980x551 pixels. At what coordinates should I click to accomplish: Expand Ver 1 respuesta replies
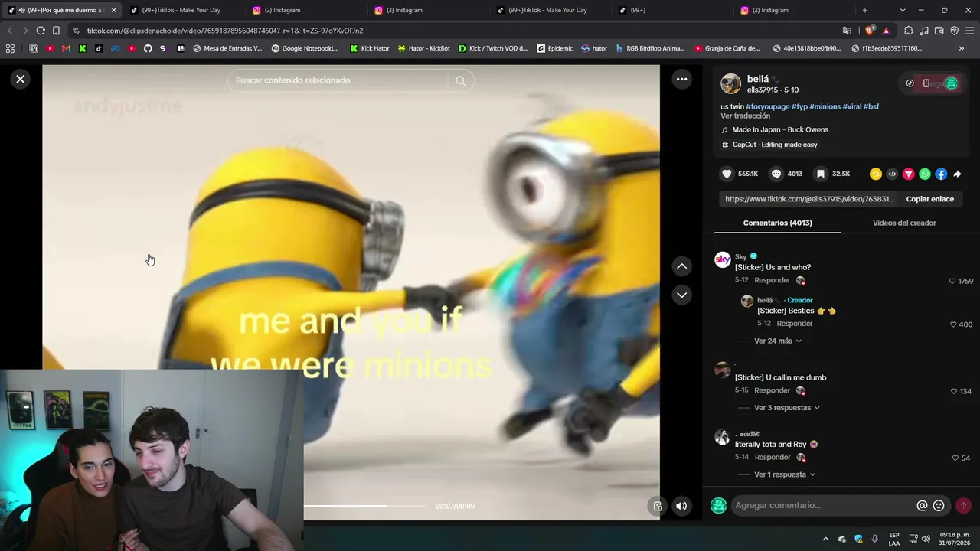pos(785,474)
